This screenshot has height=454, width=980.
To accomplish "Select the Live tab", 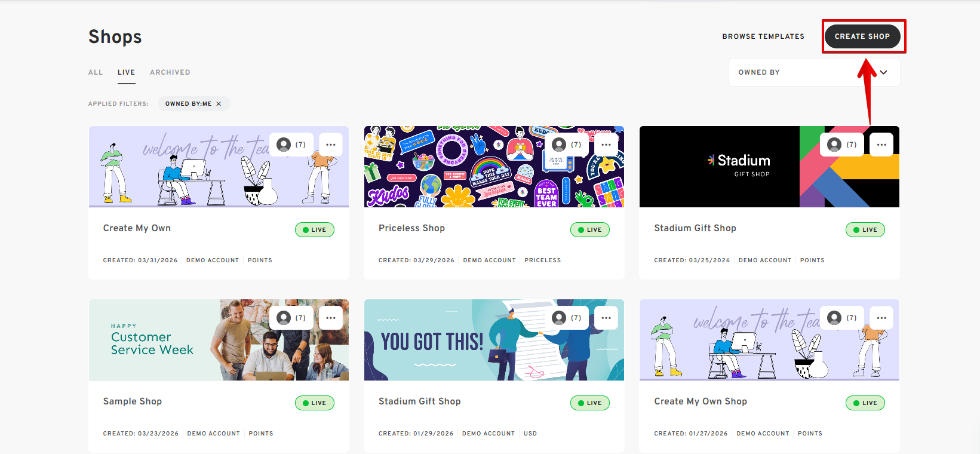I will click(x=126, y=72).
